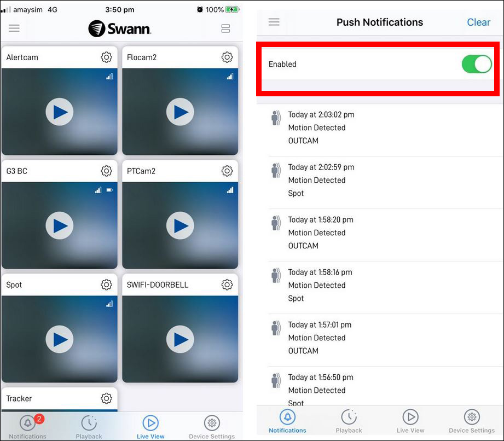The height and width of the screenshot is (441, 504).
Task: Open Device Settings tab on Push Notifications screen
Action: (472, 421)
